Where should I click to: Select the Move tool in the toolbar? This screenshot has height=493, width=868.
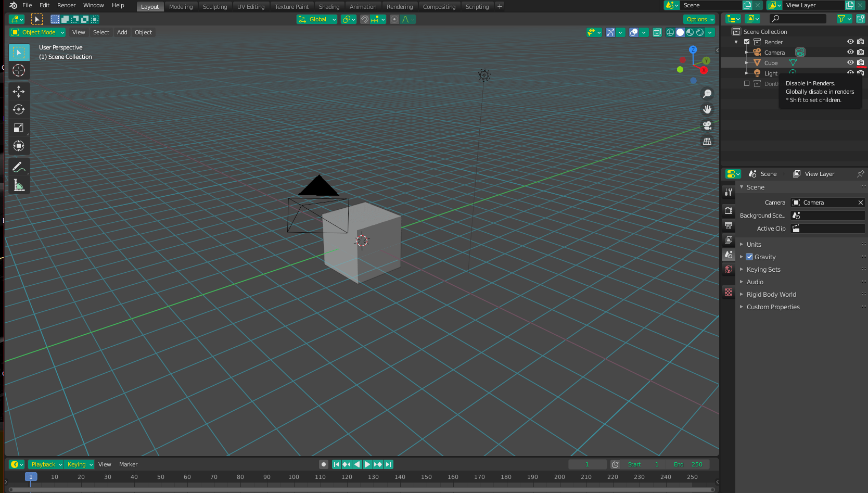tap(19, 92)
